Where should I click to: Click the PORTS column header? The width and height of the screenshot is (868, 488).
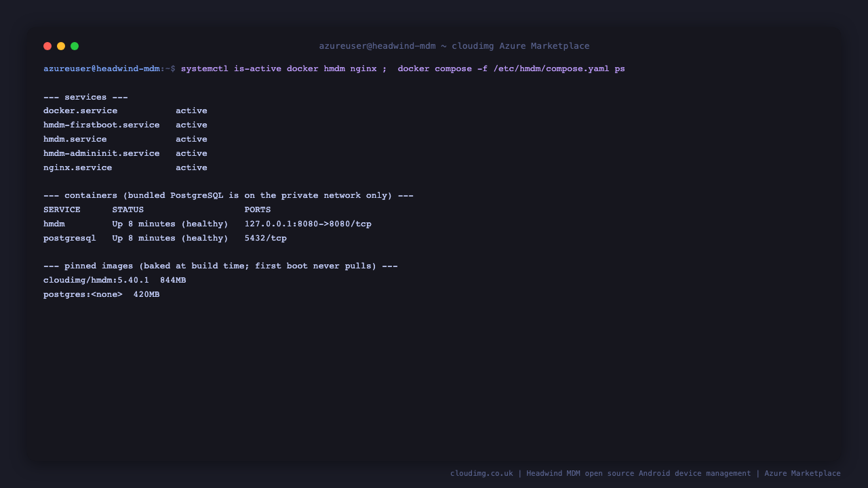pos(258,210)
